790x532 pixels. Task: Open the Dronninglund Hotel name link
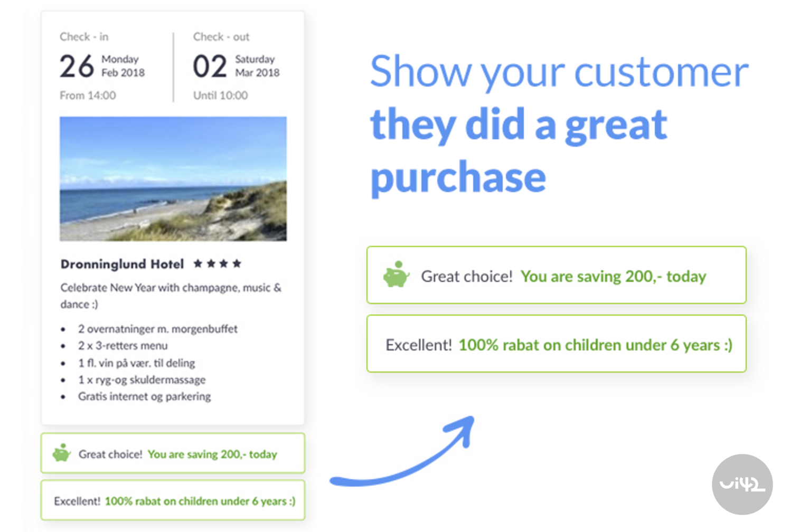121,264
